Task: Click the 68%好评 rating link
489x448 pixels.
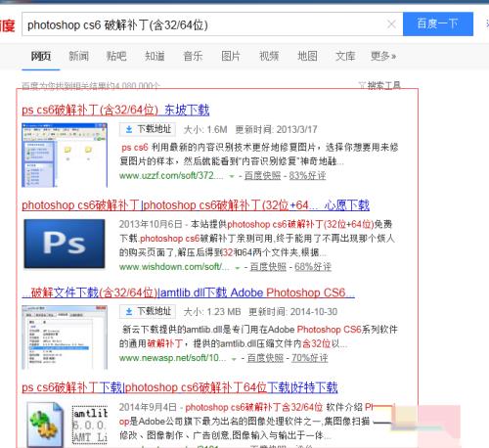Action: pos(313,267)
